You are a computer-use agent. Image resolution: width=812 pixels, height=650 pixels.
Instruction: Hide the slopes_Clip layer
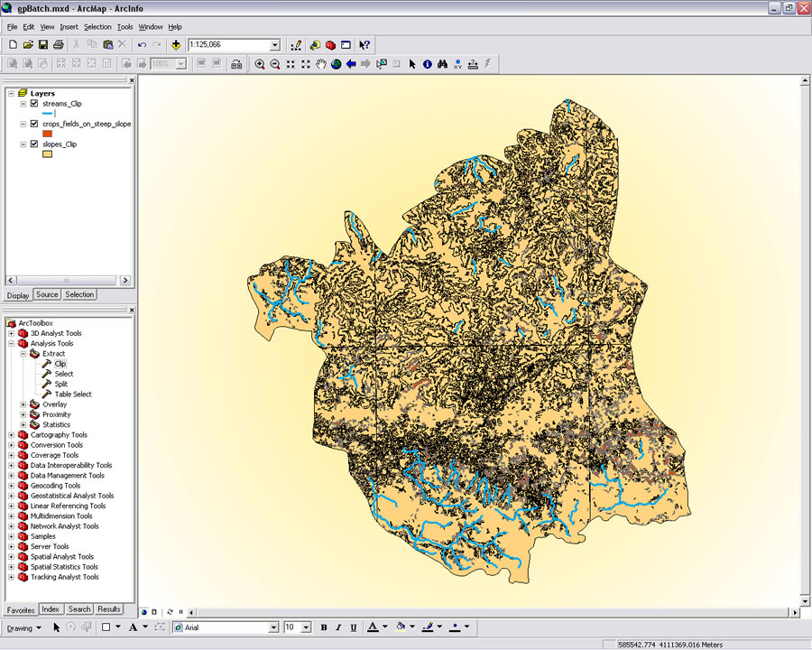34,144
